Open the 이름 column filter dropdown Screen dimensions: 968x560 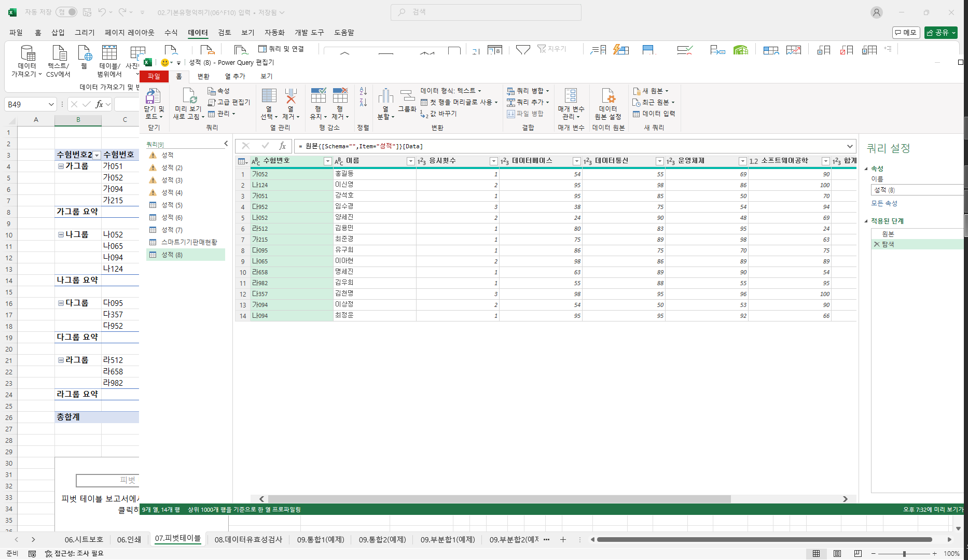pyautogui.click(x=411, y=162)
